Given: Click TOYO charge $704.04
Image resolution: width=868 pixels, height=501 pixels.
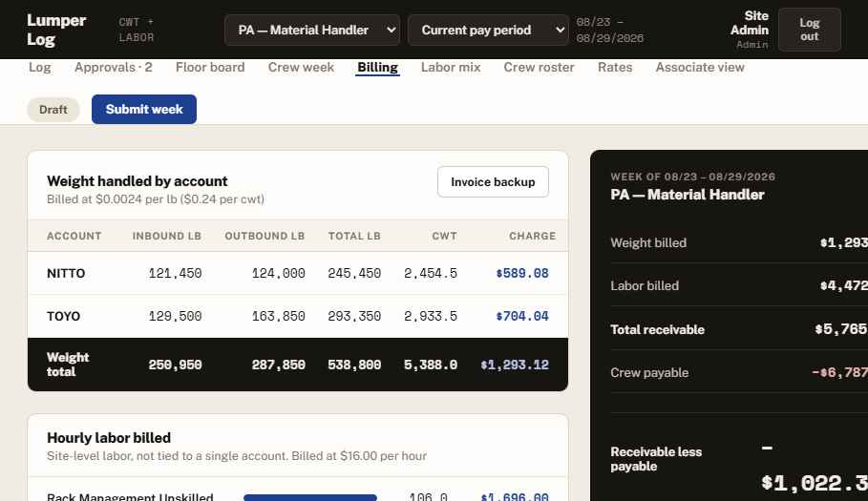Looking at the screenshot, I should (522, 316).
